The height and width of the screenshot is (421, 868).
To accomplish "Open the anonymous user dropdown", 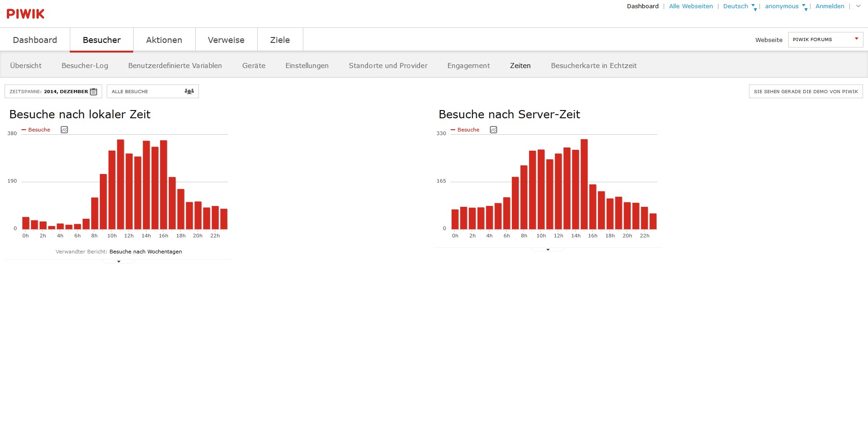I will point(785,6).
